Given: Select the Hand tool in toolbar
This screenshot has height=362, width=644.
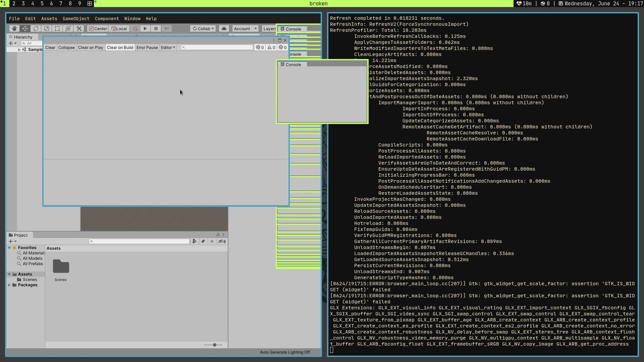Looking at the screenshot, I should (x=14, y=28).
